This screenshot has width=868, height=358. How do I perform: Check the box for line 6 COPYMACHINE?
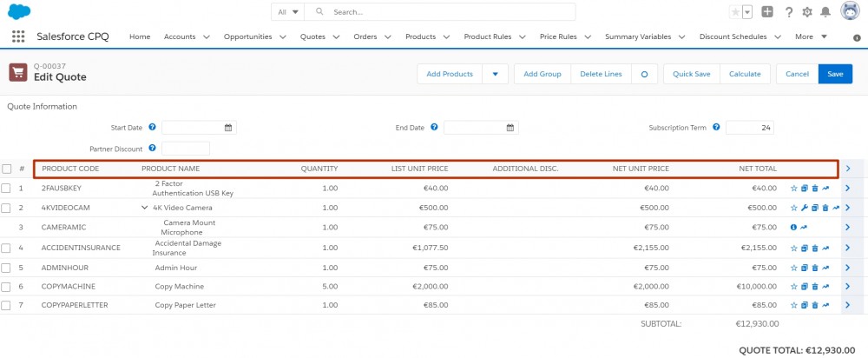click(6, 287)
